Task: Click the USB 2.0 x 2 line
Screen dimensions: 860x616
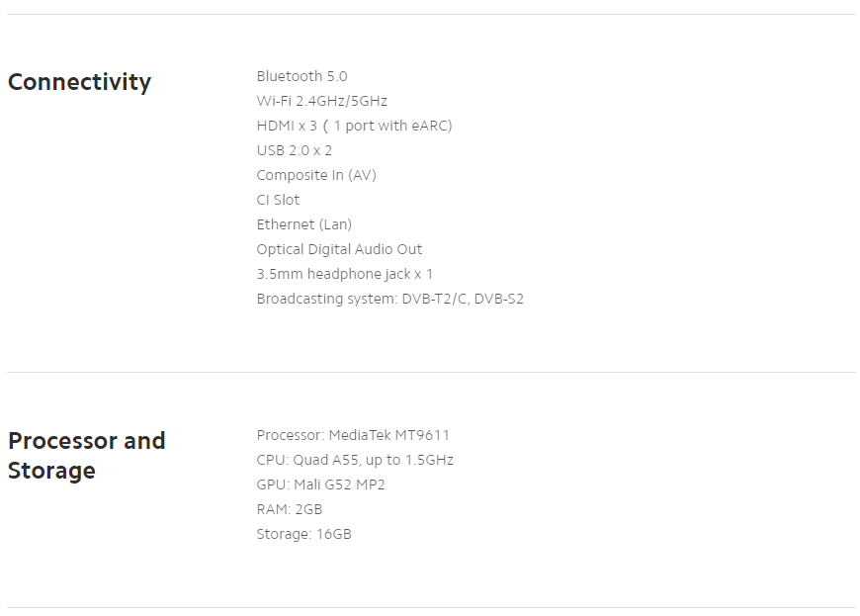Action: coord(294,150)
